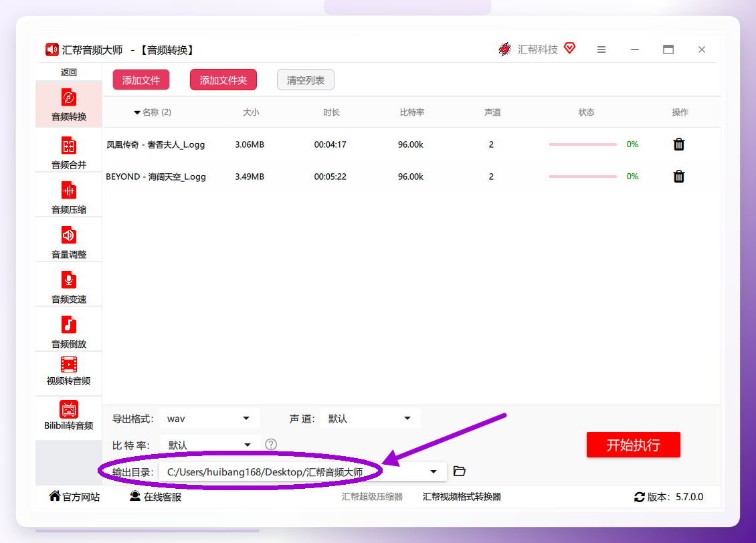Click the 添加文件夹 button

coord(223,80)
